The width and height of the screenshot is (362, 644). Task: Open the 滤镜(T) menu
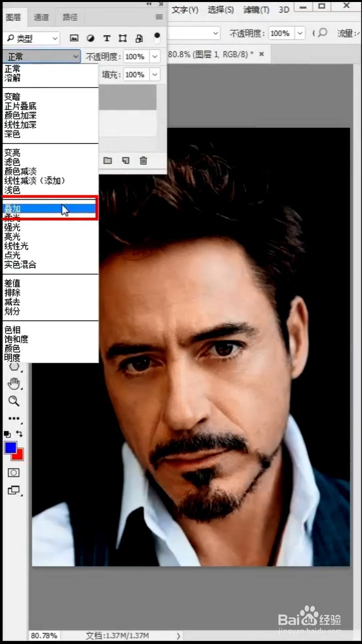[256, 10]
